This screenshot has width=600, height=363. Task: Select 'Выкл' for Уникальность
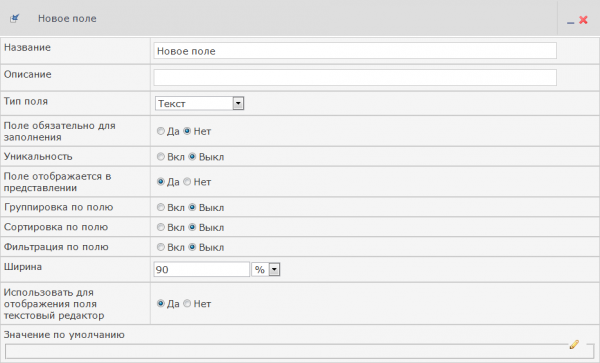tap(192, 156)
